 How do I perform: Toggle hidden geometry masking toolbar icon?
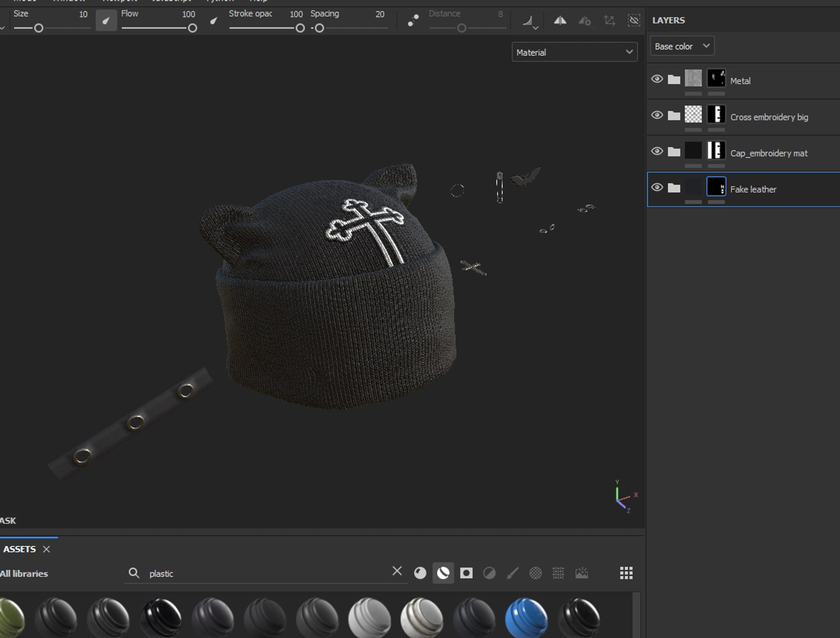pyautogui.click(x=634, y=21)
